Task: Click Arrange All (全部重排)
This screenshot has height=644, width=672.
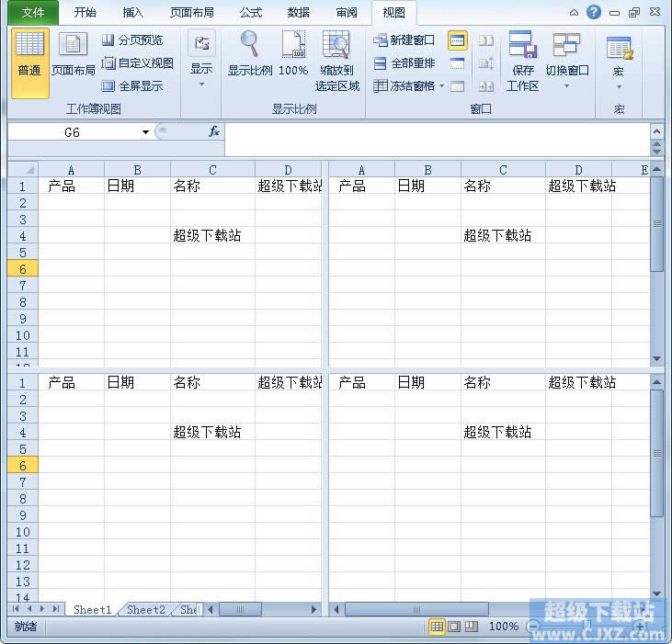Action: [404, 63]
